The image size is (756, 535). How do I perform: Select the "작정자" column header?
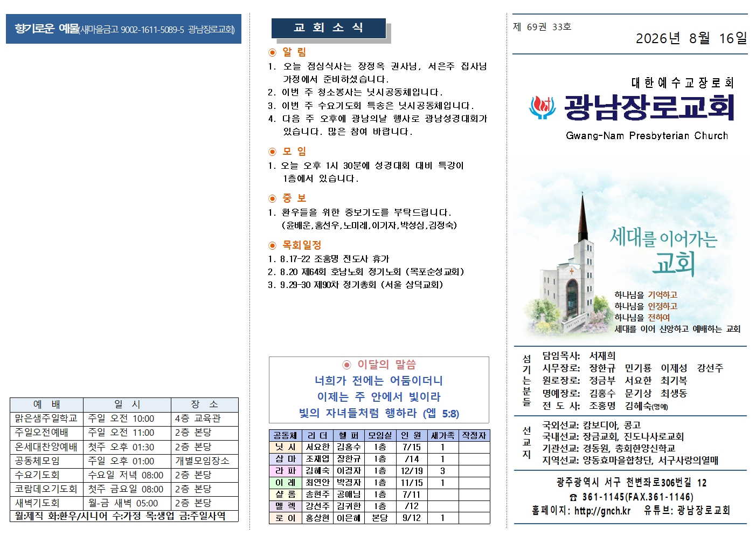(x=474, y=435)
